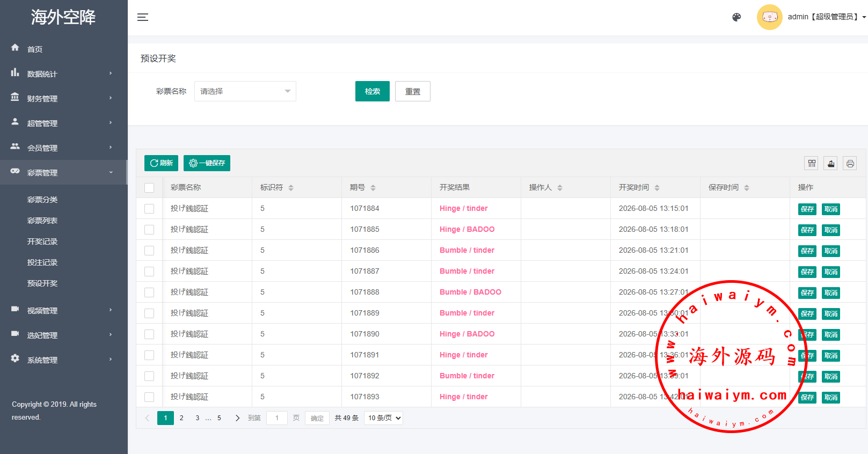
Task: Open 投注记录 submenu item
Action: [x=42, y=262]
